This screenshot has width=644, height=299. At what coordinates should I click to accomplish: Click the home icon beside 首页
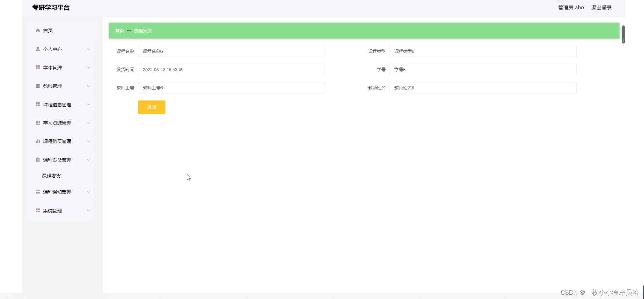click(38, 30)
